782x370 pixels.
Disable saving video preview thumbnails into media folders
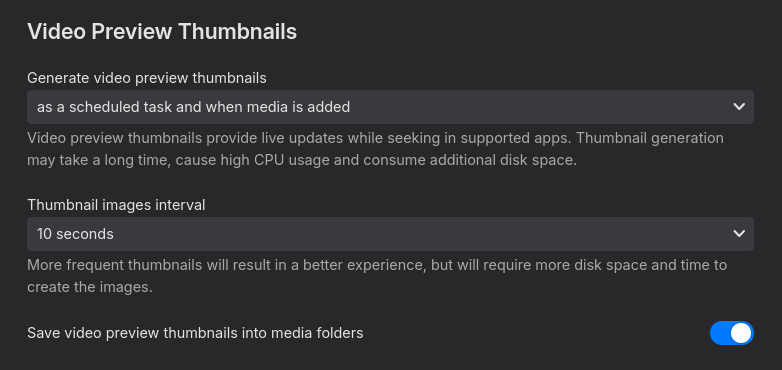[732, 333]
